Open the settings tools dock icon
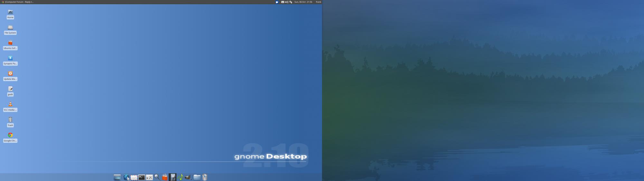644x181 pixels. (x=149, y=177)
